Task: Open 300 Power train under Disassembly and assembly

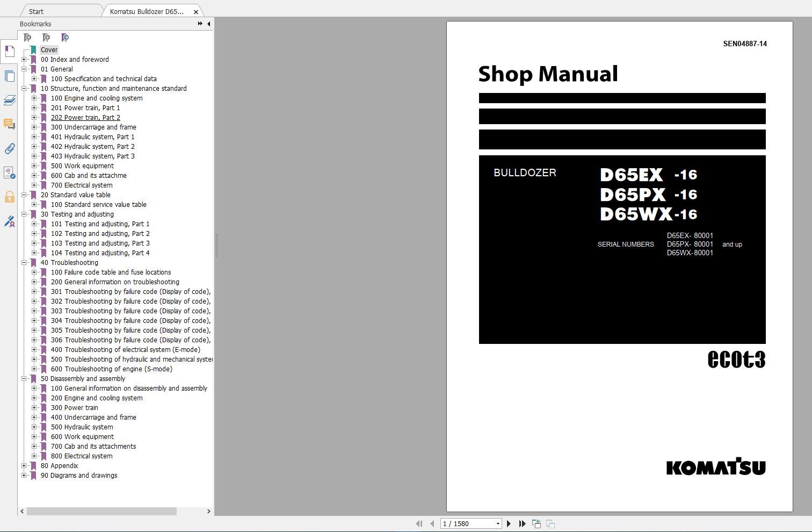Action: point(74,408)
